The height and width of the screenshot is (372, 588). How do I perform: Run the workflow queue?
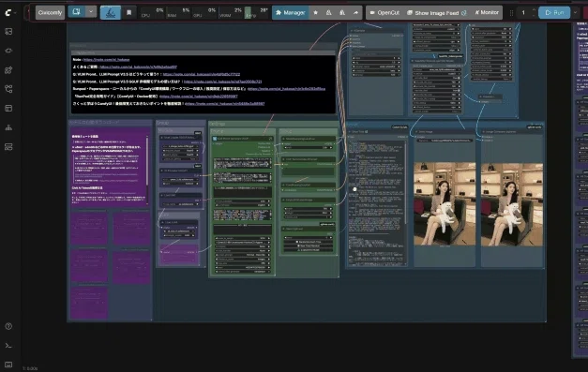[554, 13]
